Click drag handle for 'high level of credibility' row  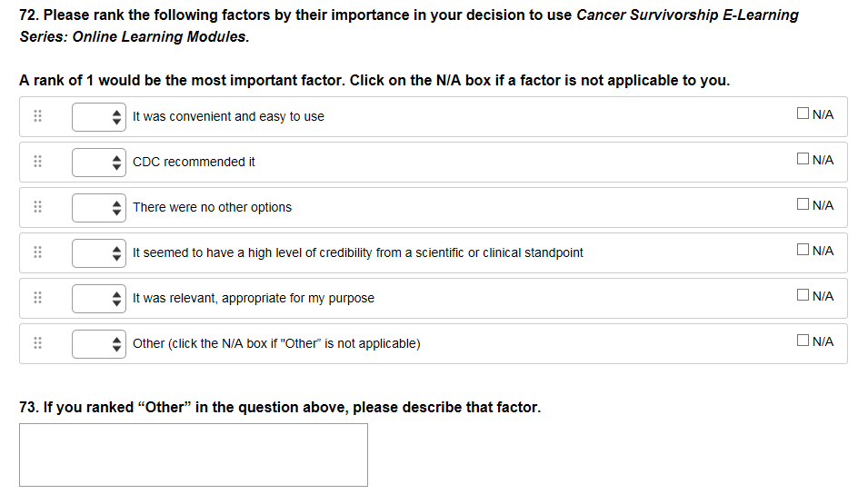point(38,252)
